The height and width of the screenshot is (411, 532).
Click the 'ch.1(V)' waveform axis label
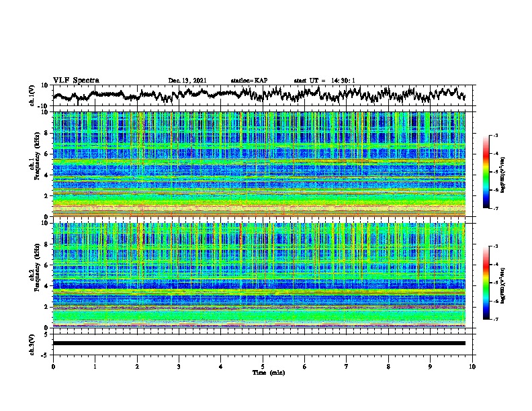(x=32, y=95)
